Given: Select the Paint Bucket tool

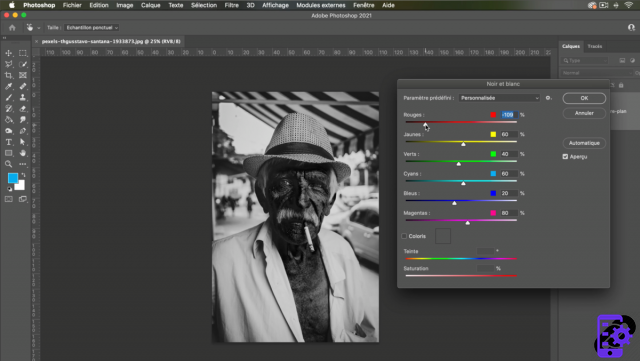Looking at the screenshot, I should point(8,120).
